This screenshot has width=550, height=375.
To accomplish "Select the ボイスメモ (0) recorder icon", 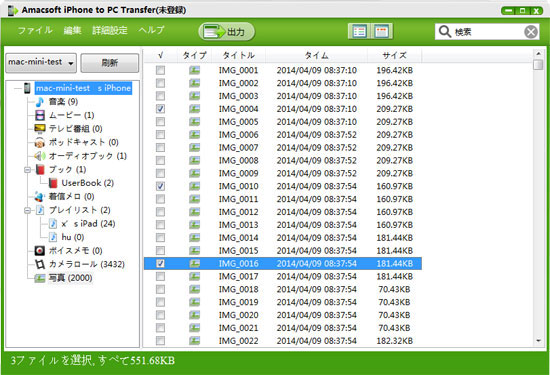I will click(40, 251).
